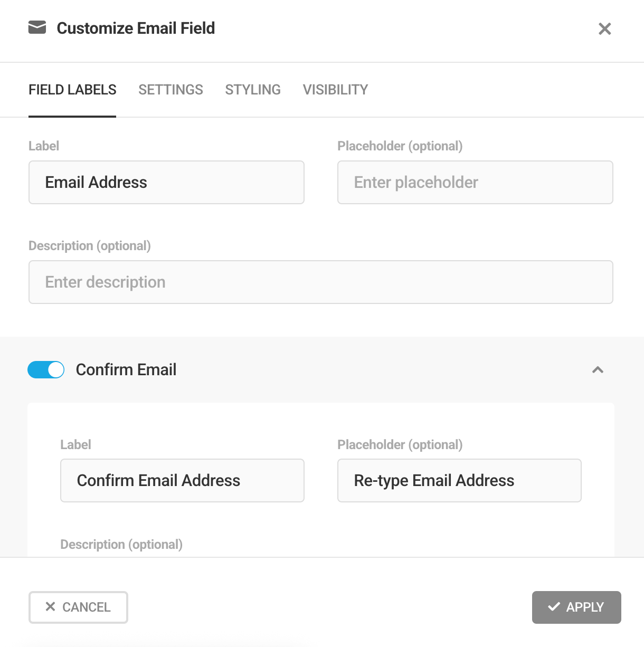Click the checkmark icon inside the Apply button
The height and width of the screenshot is (647, 644).
[x=554, y=607]
